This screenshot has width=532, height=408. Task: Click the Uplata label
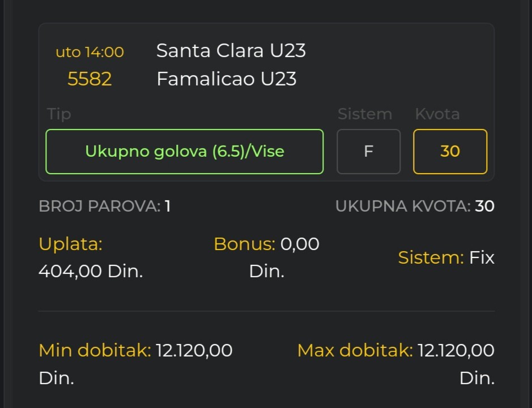point(70,244)
